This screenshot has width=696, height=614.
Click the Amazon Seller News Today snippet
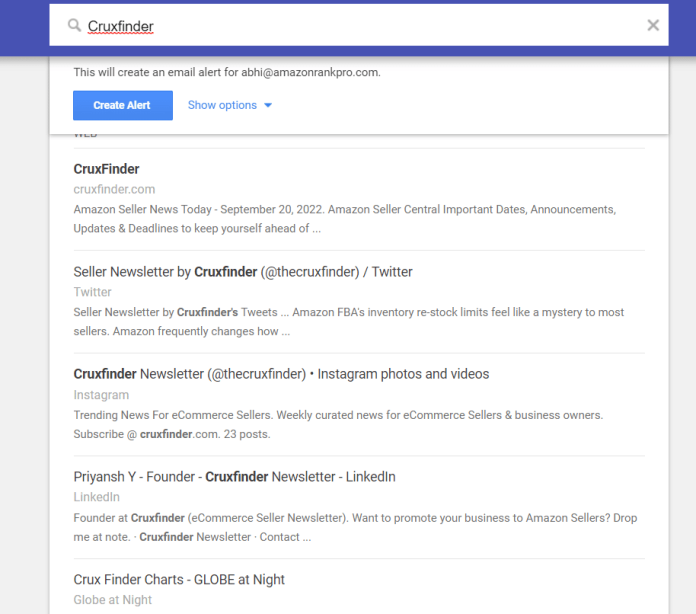click(x=344, y=219)
